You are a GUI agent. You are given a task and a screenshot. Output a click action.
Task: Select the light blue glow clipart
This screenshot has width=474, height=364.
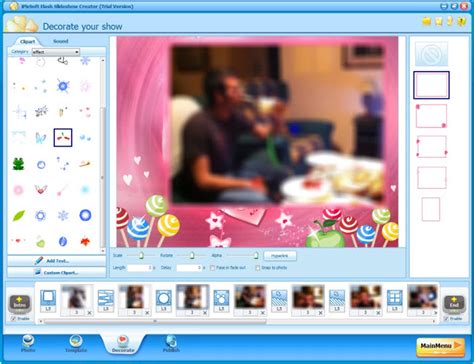coord(85,190)
